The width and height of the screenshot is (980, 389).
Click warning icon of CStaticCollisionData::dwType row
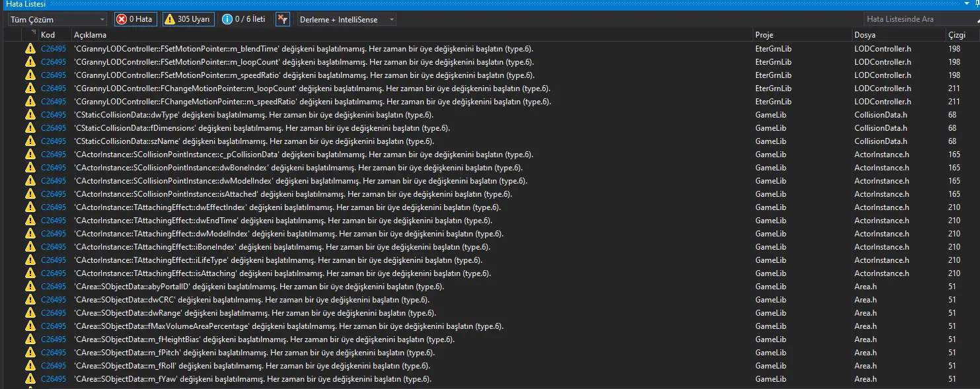tap(30, 115)
